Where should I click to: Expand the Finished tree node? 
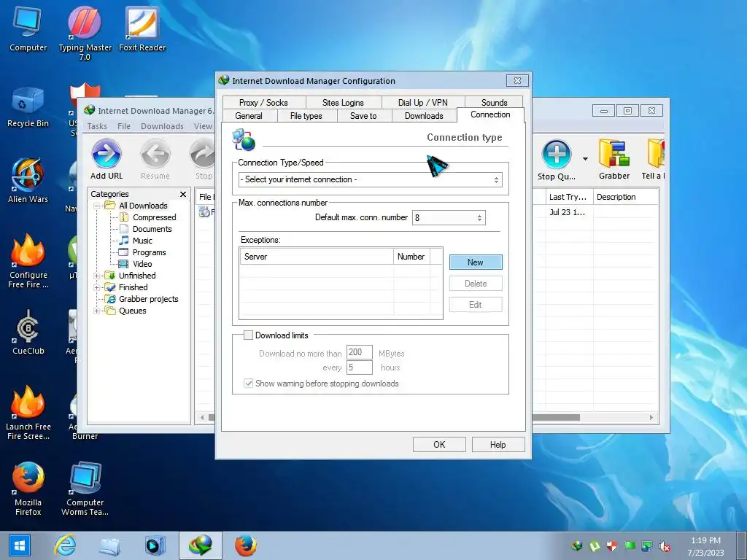(97, 287)
